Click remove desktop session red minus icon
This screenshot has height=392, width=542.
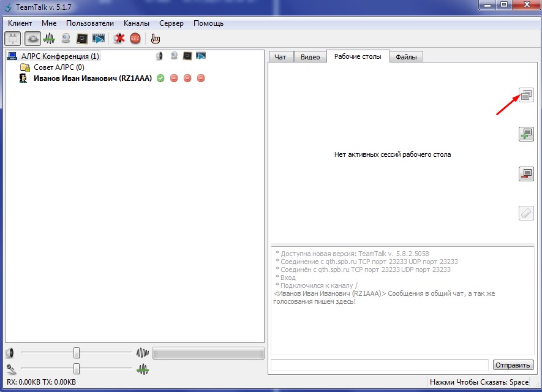point(526,174)
